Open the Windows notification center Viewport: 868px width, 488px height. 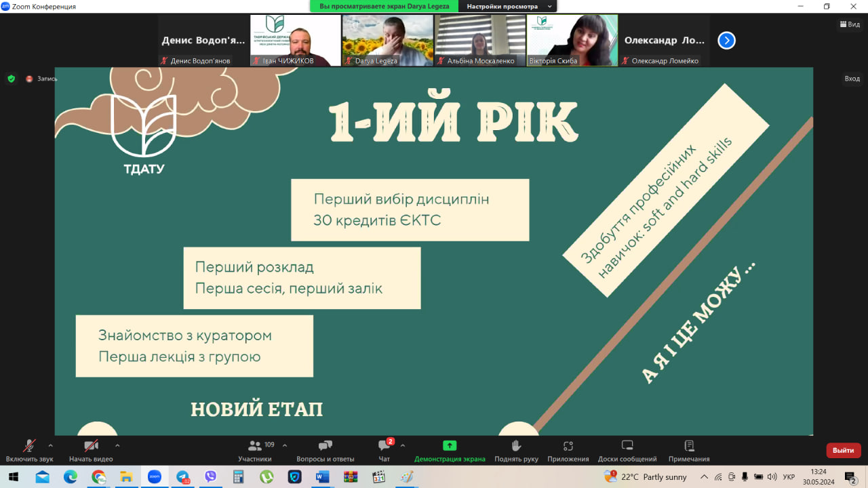pyautogui.click(x=850, y=477)
